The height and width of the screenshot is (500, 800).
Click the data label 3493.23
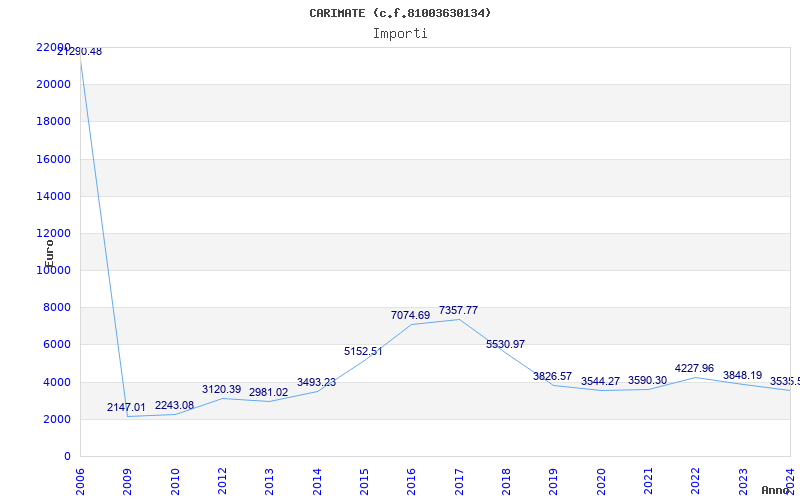pyautogui.click(x=316, y=383)
